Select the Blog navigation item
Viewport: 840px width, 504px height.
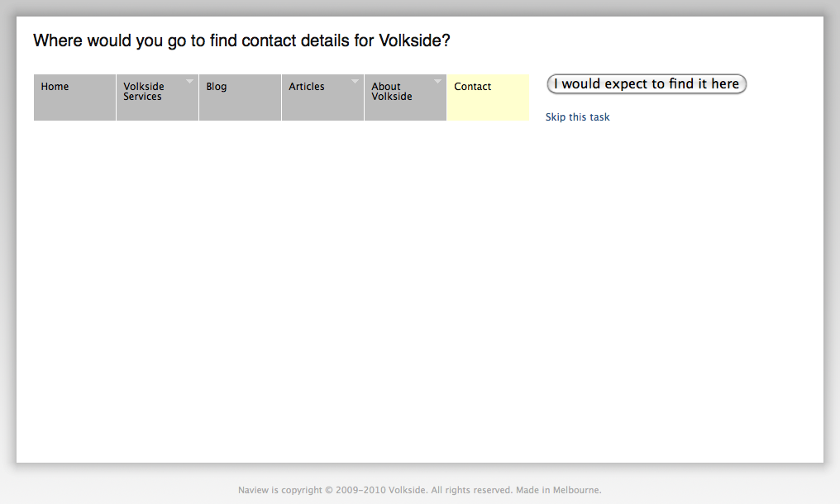pos(240,97)
